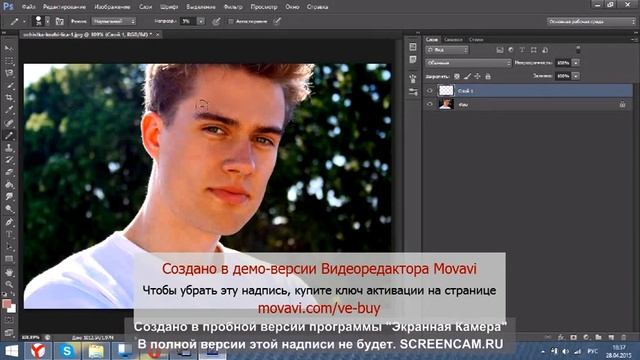Select the Hand tool

tap(9, 272)
